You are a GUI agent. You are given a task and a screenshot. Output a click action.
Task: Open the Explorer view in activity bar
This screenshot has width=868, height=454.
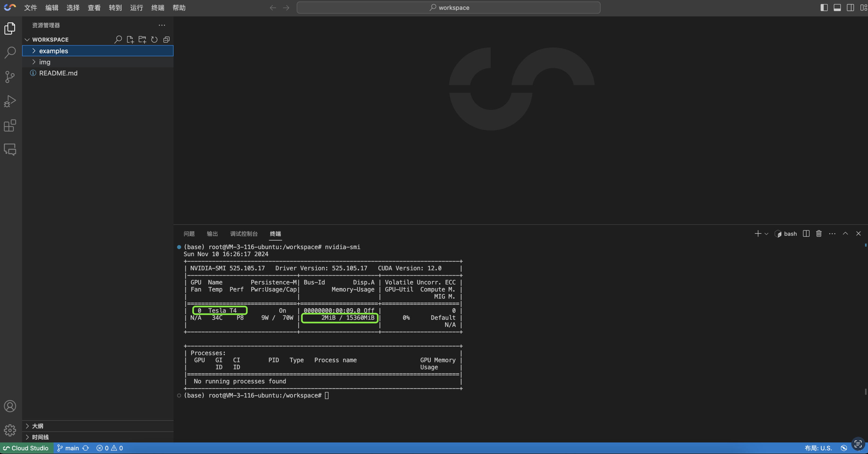[10, 28]
